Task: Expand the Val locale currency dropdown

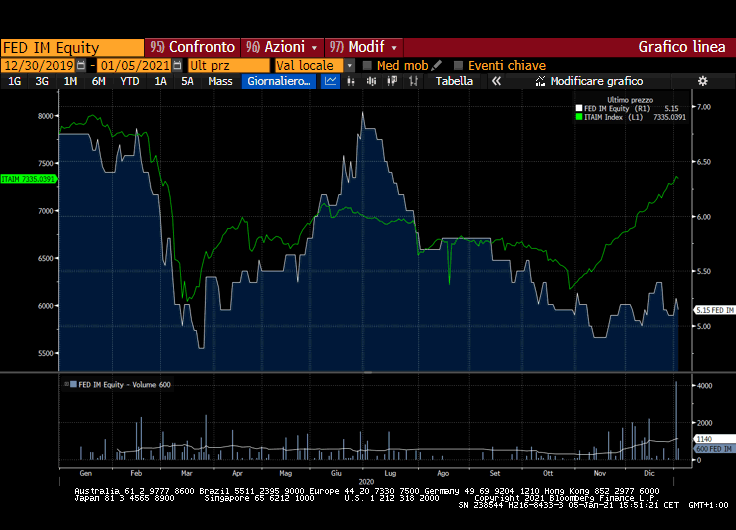Action: (350, 65)
